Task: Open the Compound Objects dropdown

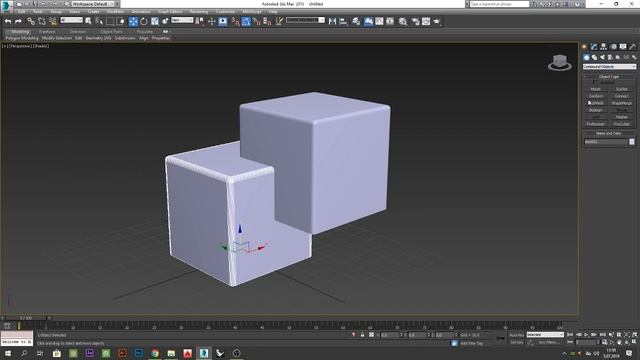Action: pos(609,67)
